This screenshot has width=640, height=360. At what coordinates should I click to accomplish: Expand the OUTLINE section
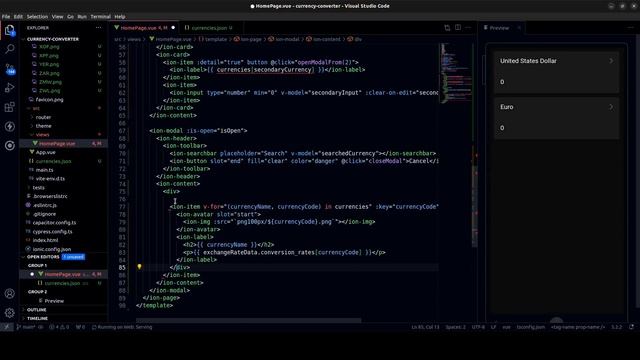pyautogui.click(x=36, y=310)
